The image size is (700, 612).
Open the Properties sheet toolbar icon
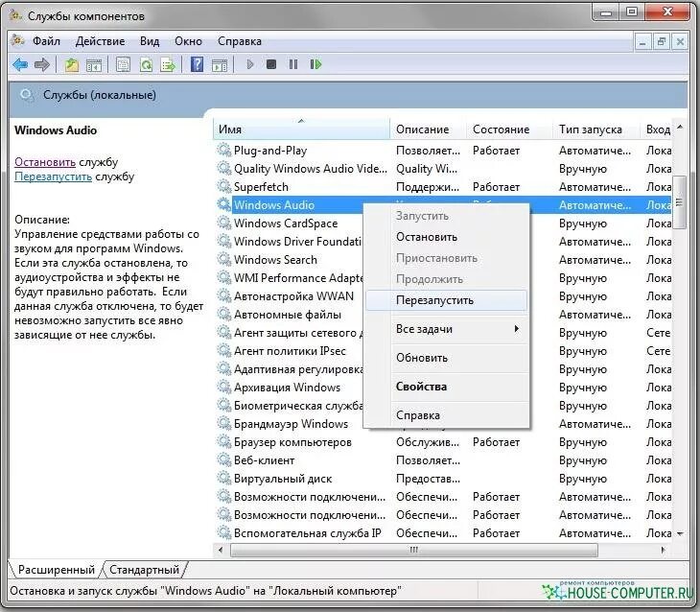pyautogui.click(x=123, y=65)
